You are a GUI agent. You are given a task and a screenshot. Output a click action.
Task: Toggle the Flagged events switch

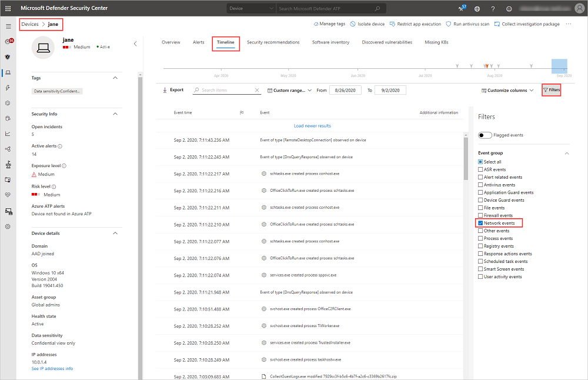point(485,135)
